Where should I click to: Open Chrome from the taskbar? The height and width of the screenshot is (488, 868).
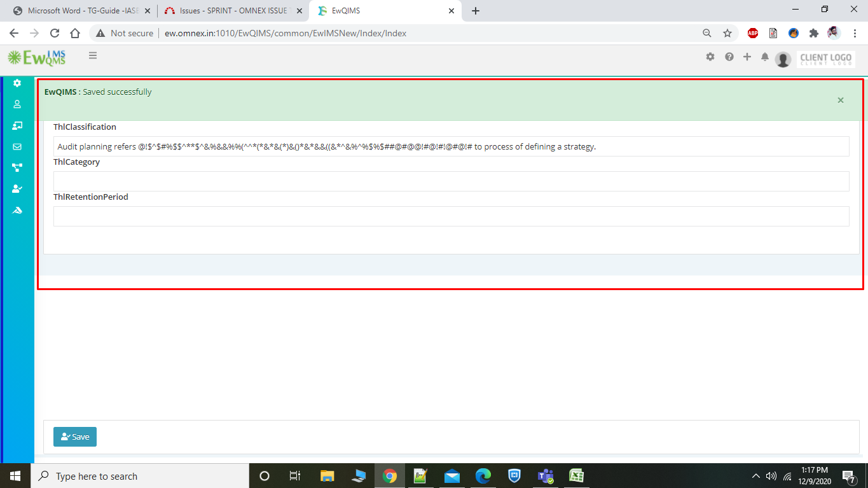coord(390,476)
